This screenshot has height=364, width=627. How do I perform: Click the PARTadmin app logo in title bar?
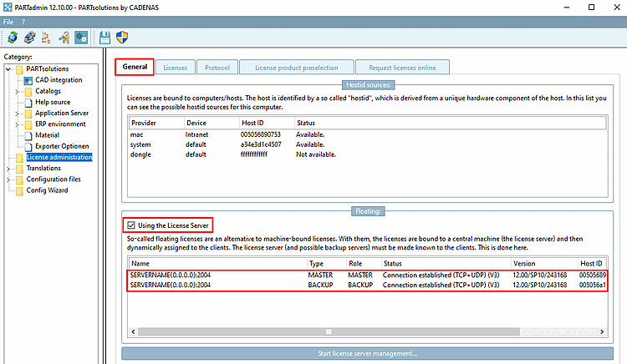[8, 8]
